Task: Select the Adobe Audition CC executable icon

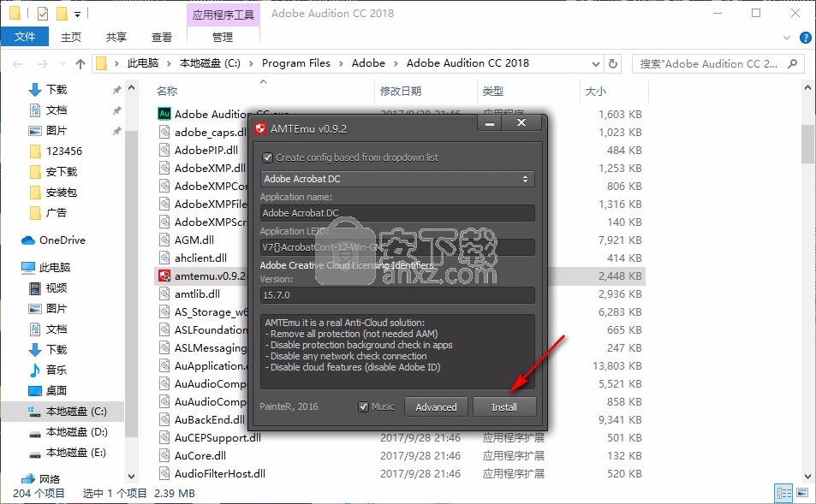Action: point(164,114)
